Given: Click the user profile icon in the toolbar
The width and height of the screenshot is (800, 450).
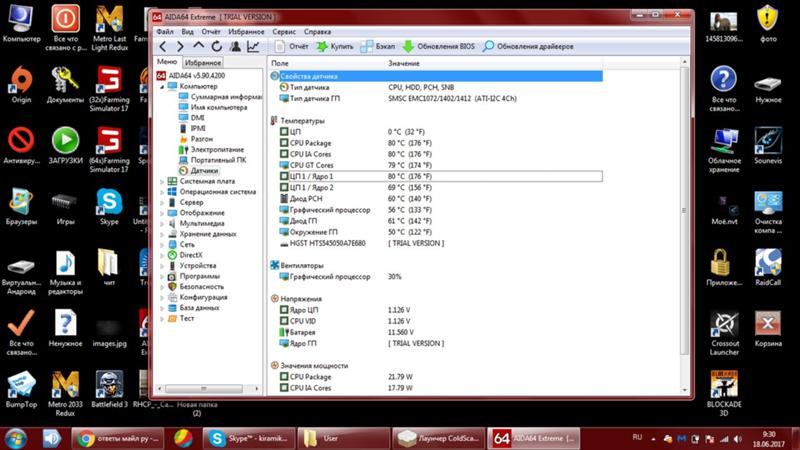Looking at the screenshot, I should point(235,46).
